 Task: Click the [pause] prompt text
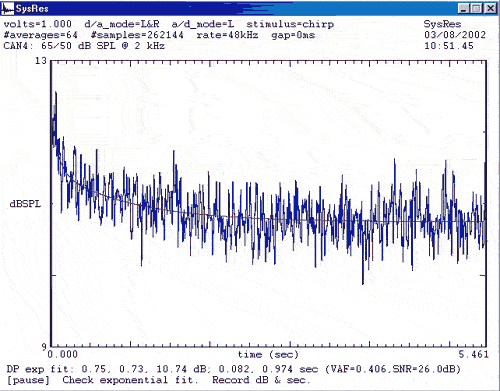pos(28,380)
